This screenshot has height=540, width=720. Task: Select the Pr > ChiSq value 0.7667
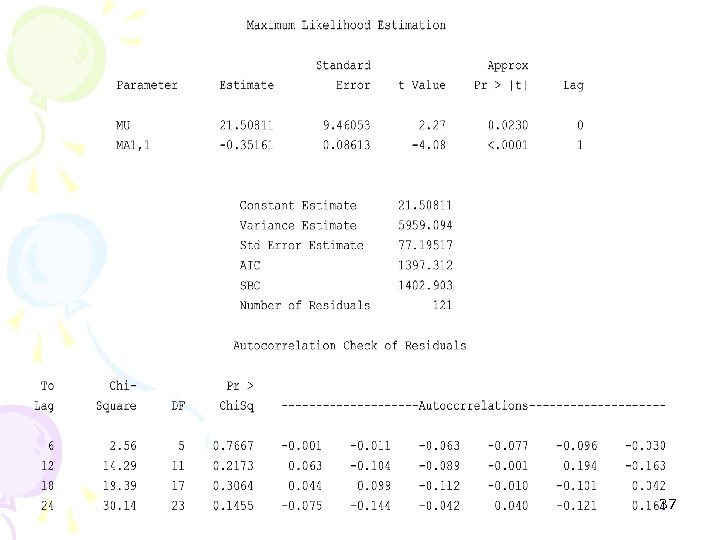[233, 445]
